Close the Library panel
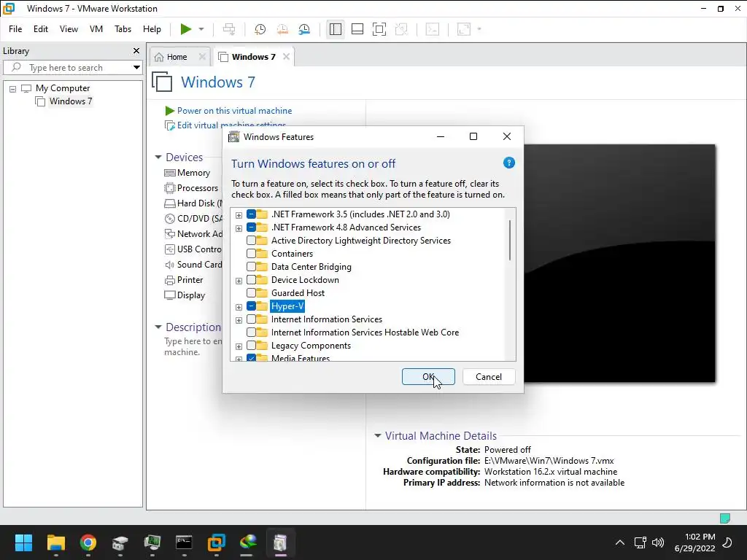This screenshot has height=560, width=747. click(136, 50)
